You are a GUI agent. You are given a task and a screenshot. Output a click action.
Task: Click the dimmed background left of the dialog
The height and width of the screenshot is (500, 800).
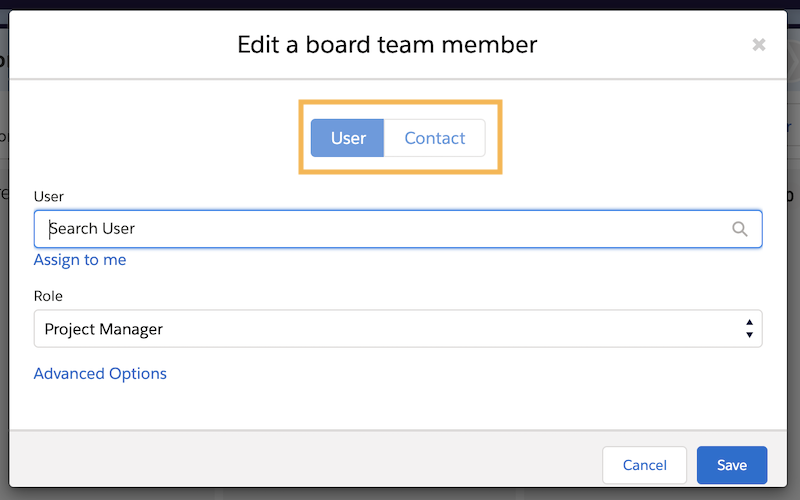coord(4,306)
